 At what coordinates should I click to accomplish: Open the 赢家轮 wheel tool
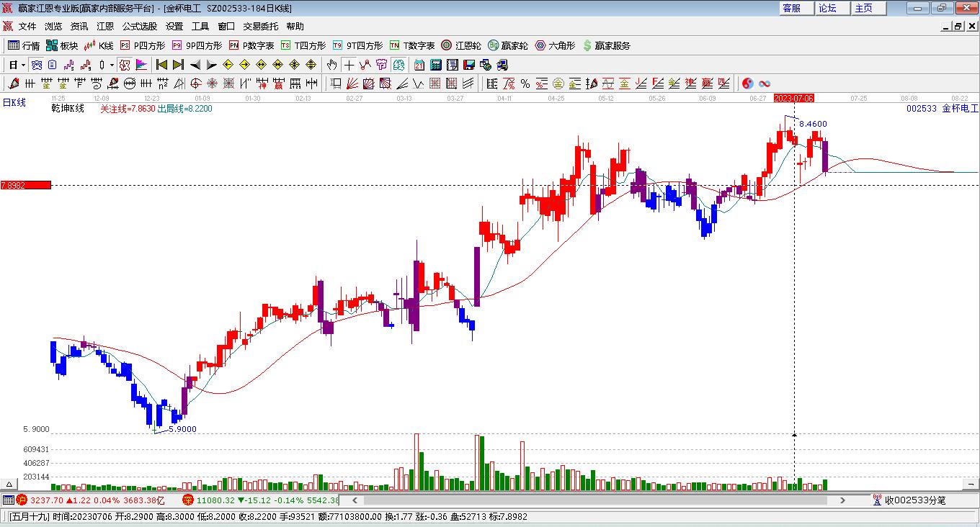coord(508,45)
